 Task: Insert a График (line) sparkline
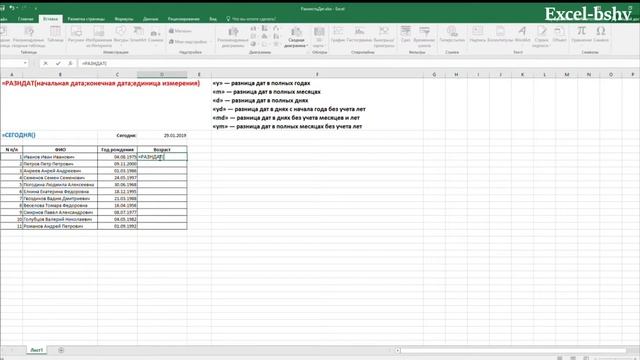tap(338, 34)
